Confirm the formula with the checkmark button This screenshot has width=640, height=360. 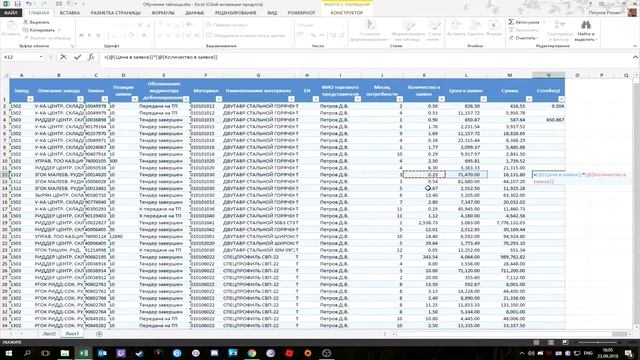point(77,57)
